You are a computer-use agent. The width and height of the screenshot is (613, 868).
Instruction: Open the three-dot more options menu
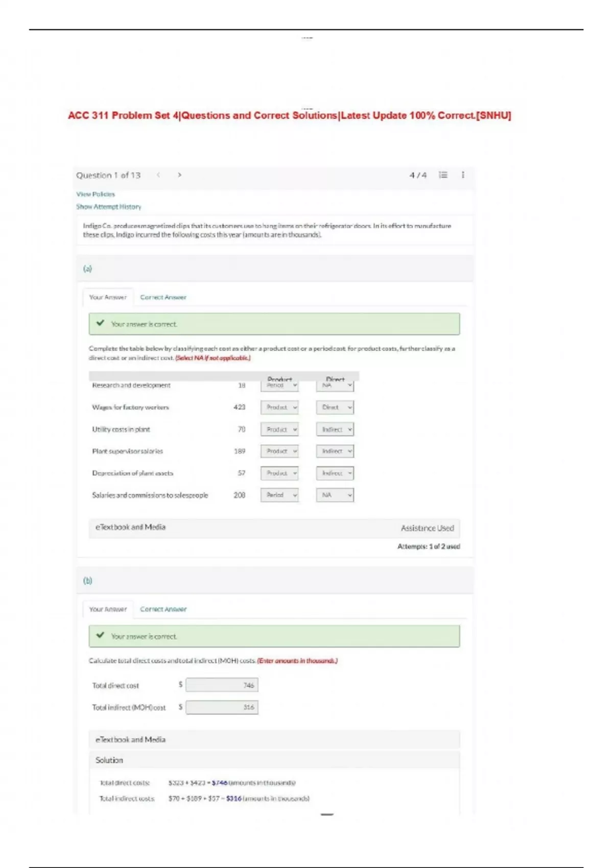coord(463,175)
